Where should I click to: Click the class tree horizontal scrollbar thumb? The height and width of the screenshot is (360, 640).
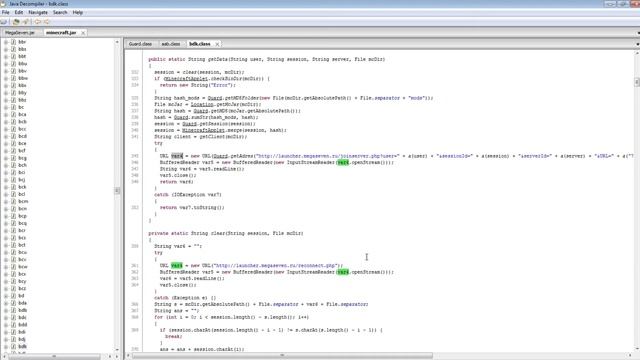pyautogui.click(x=54, y=356)
